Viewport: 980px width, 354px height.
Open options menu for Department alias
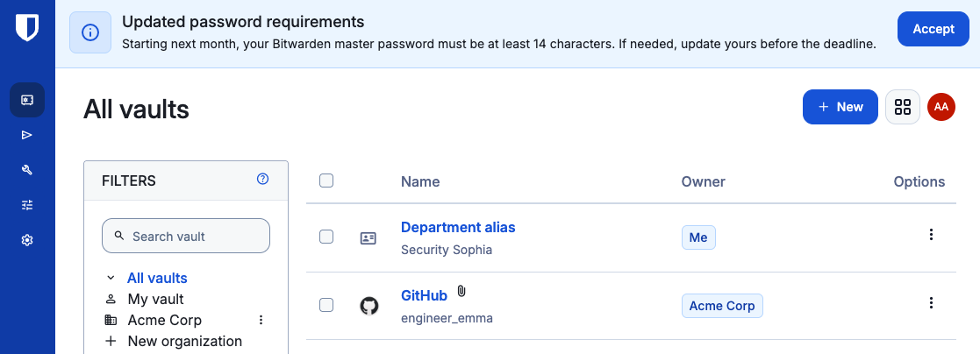(931, 235)
